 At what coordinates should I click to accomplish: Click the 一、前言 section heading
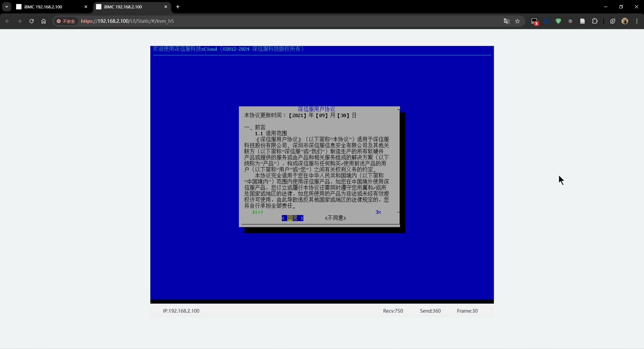pos(255,128)
